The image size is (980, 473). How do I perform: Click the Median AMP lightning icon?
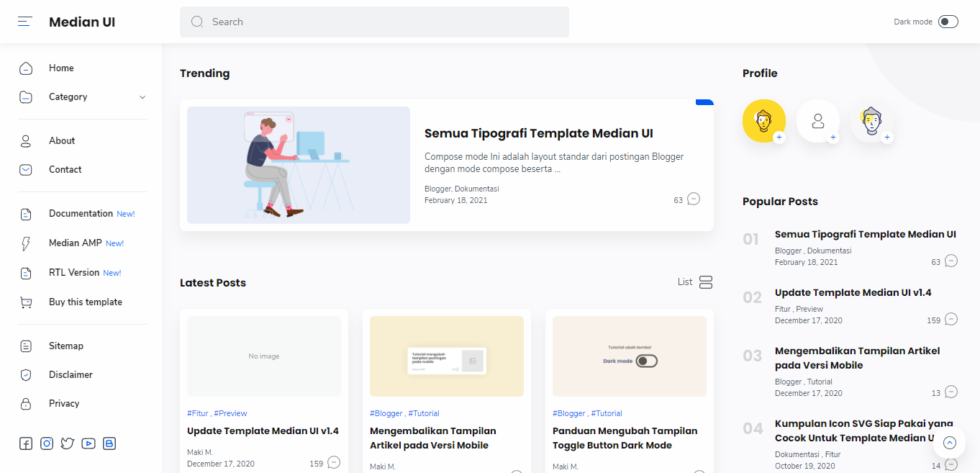tap(26, 243)
